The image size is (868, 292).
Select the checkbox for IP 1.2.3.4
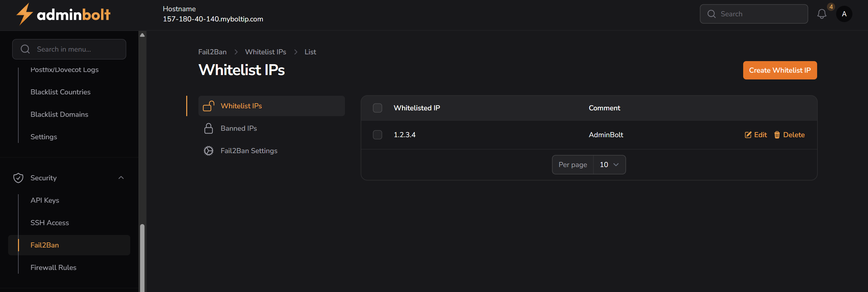(377, 135)
